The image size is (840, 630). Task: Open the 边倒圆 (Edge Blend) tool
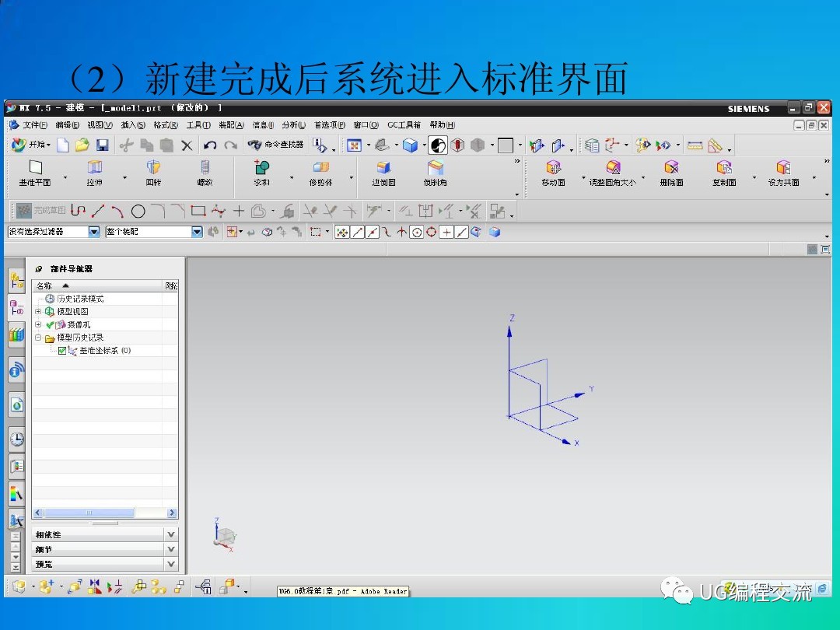[x=383, y=171]
